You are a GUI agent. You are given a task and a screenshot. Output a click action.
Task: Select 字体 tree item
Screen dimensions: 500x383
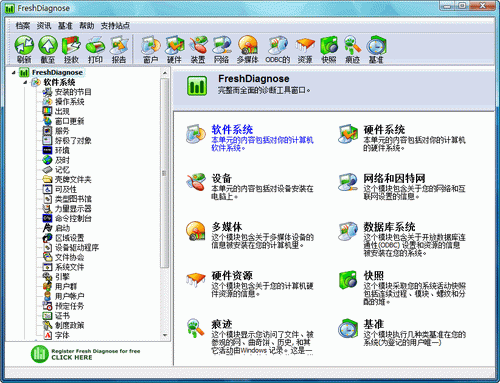(x=62, y=335)
